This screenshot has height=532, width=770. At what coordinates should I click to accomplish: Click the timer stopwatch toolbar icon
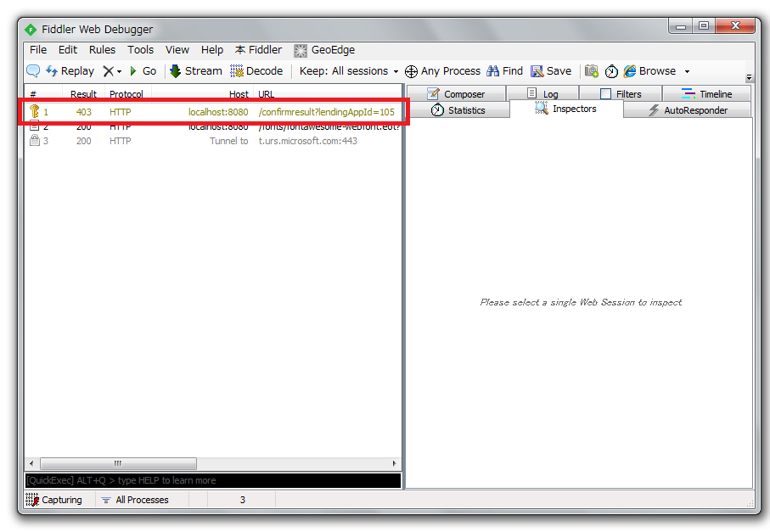tap(611, 71)
